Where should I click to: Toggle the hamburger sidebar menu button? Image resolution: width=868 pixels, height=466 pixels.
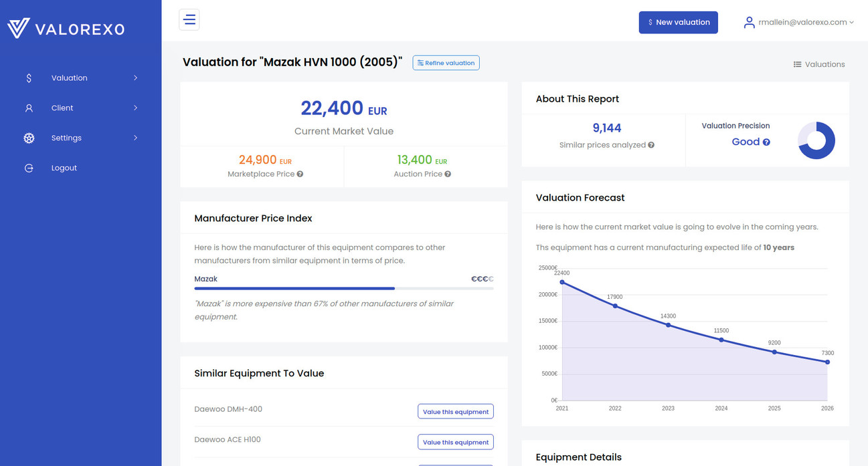[x=189, y=19]
